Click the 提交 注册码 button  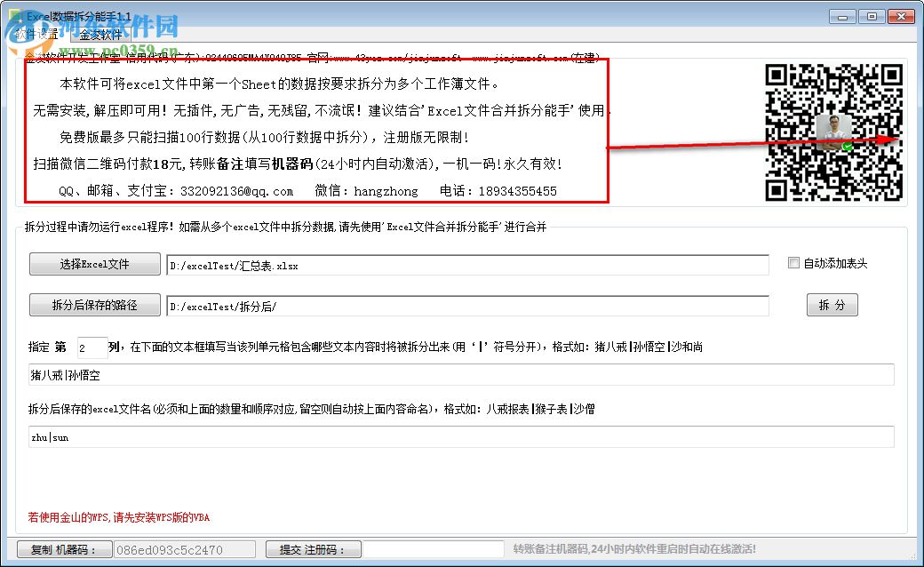pos(313,549)
